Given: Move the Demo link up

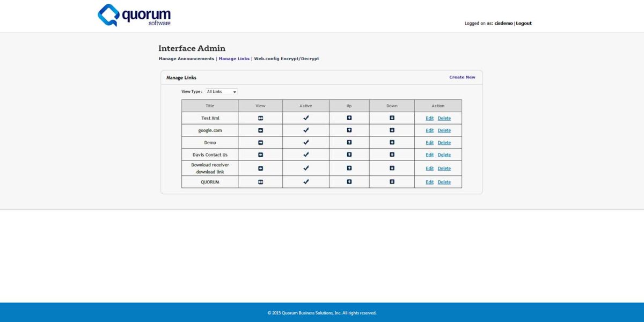Looking at the screenshot, I should [x=348, y=142].
